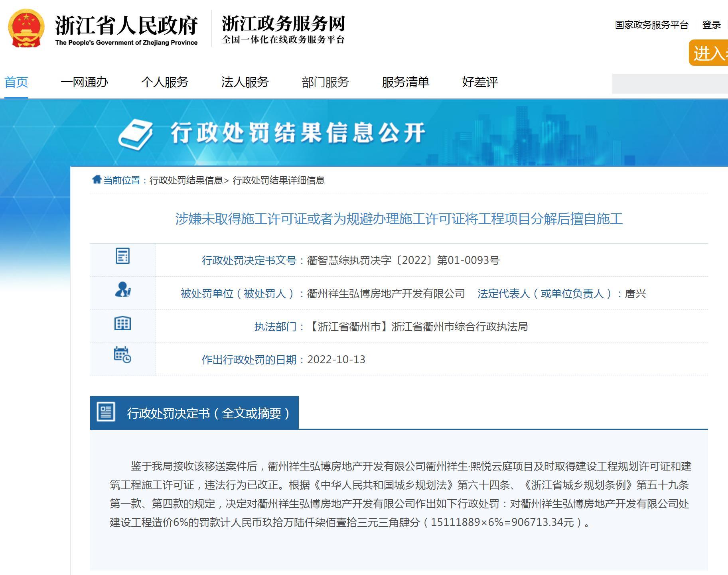The width and height of the screenshot is (728, 575).
Task: Go to 部门服务 navigation item
Action: (325, 83)
